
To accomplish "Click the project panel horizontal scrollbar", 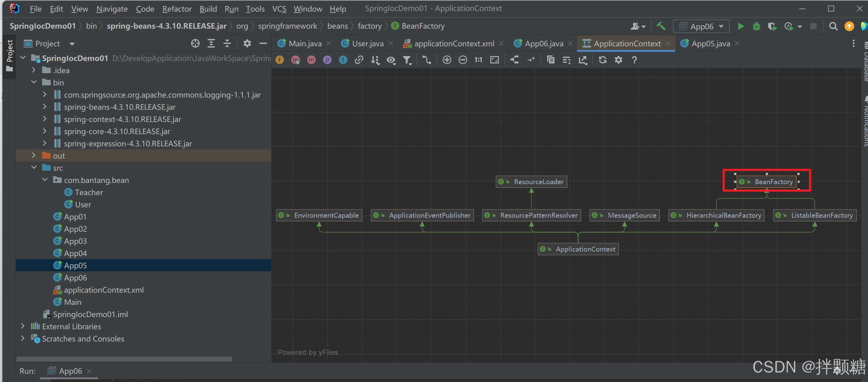I will coord(124,359).
